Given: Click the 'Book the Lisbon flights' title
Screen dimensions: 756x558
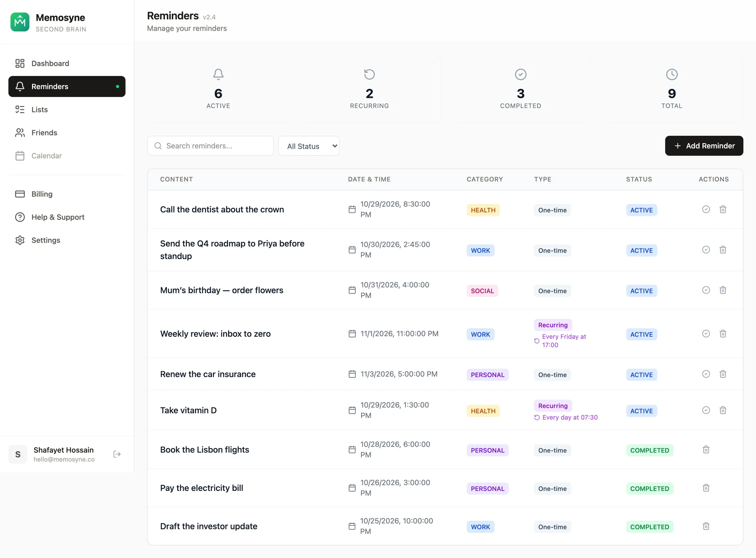Looking at the screenshot, I should point(204,450).
